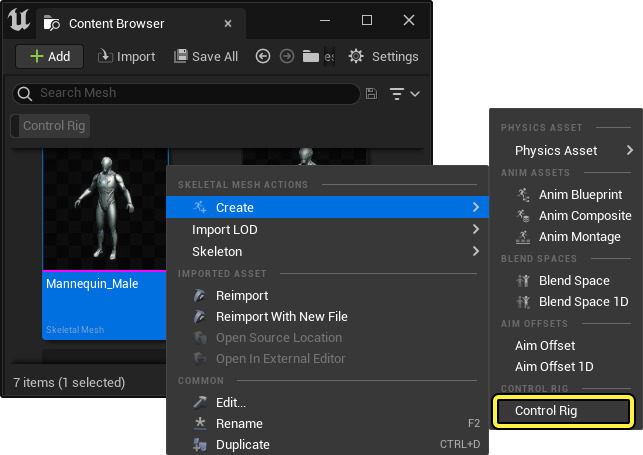643x455 pixels.
Task: Create a Blend Space
Action: pos(566,280)
